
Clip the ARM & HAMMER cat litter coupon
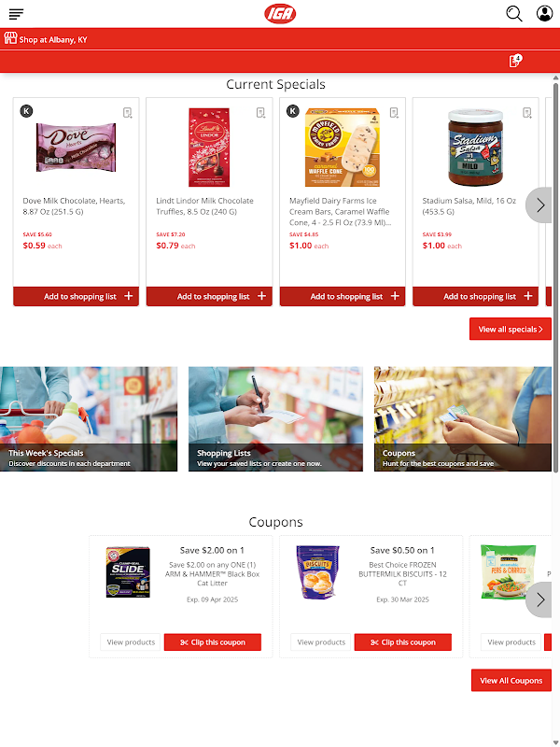coord(213,642)
